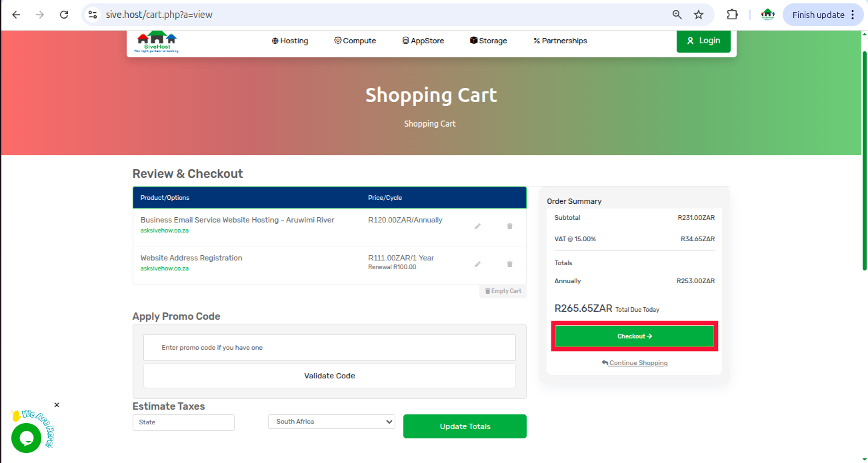Follow the Continue Shopping link
Viewport: 868px width, 463px height.
(x=635, y=363)
